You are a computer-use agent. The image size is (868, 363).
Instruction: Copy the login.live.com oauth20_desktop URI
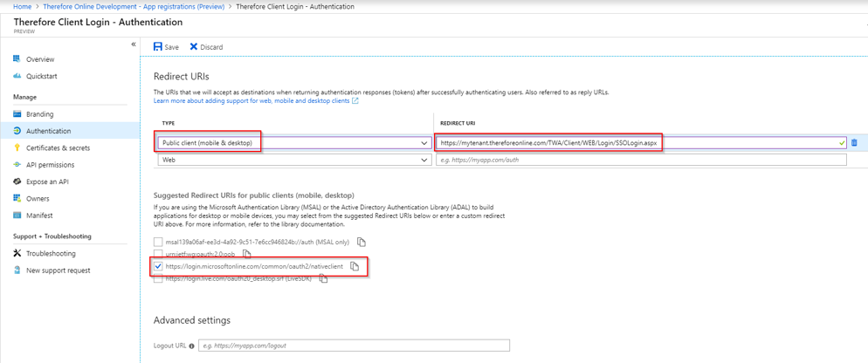click(323, 278)
